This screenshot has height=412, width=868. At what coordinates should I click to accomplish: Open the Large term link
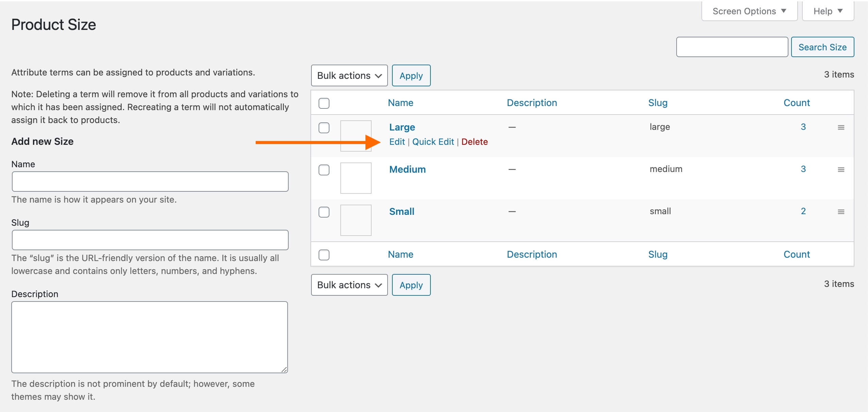[402, 127]
